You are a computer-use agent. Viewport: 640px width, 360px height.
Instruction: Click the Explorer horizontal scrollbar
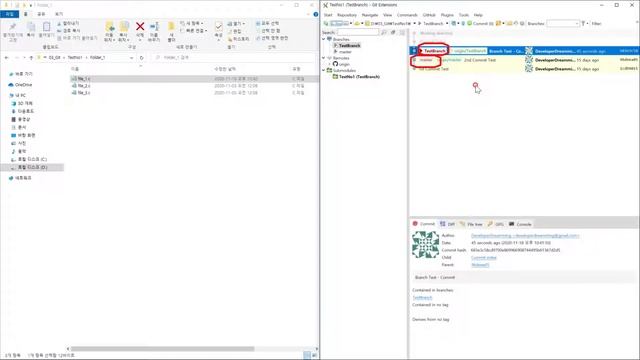coord(162,349)
